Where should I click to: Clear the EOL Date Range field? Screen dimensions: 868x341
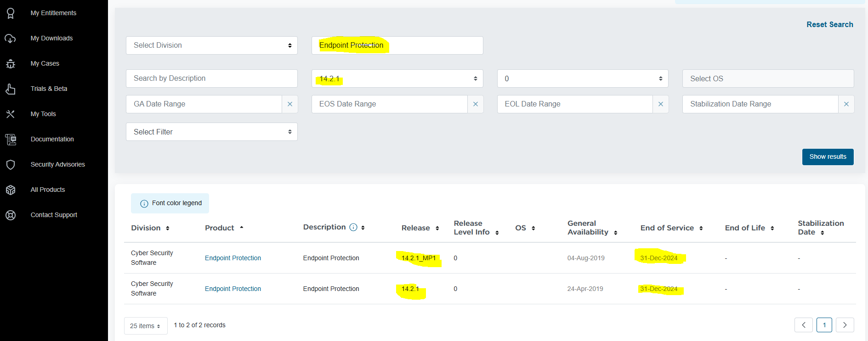[x=661, y=104]
